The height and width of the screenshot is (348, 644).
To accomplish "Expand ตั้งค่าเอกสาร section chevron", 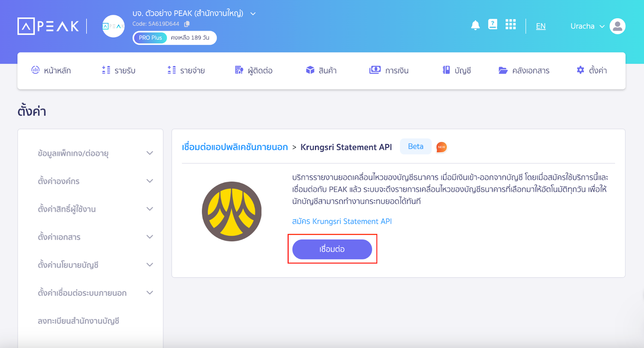I will coord(150,237).
